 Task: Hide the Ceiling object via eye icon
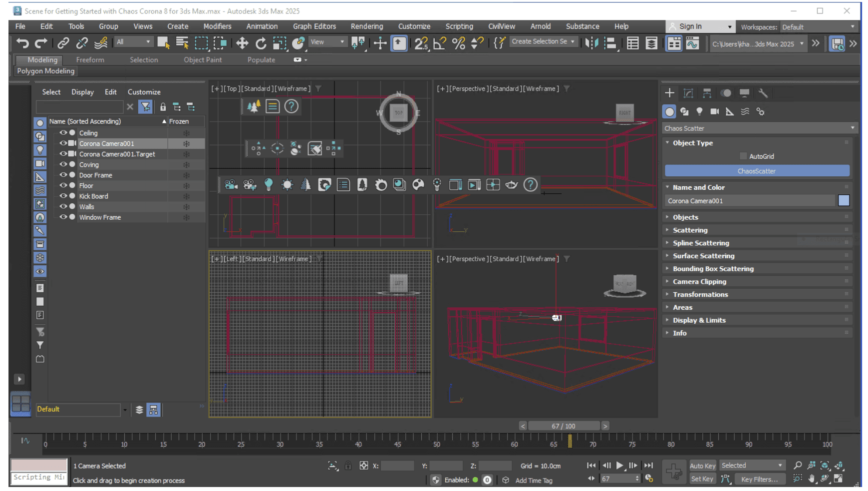click(63, 133)
